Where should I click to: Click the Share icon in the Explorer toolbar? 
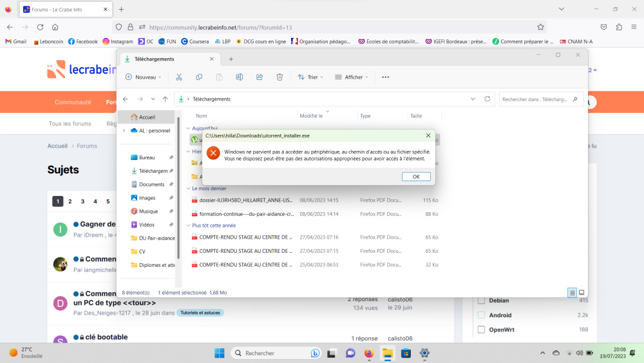[260, 77]
